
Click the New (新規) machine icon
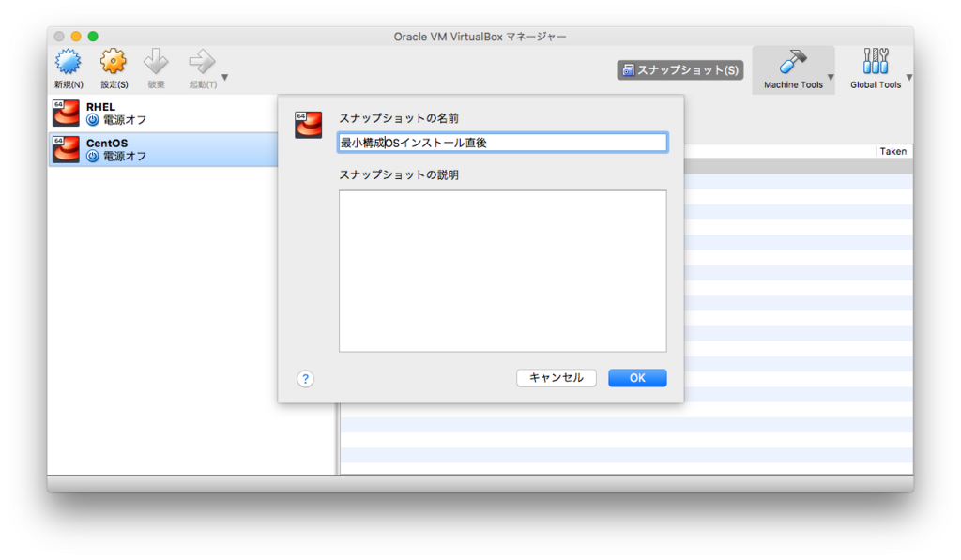coord(68,63)
